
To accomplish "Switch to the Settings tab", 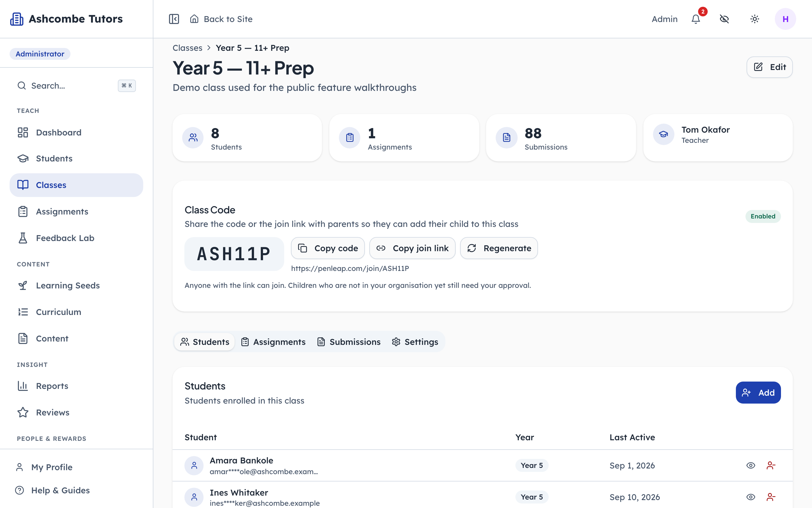I will pos(415,342).
